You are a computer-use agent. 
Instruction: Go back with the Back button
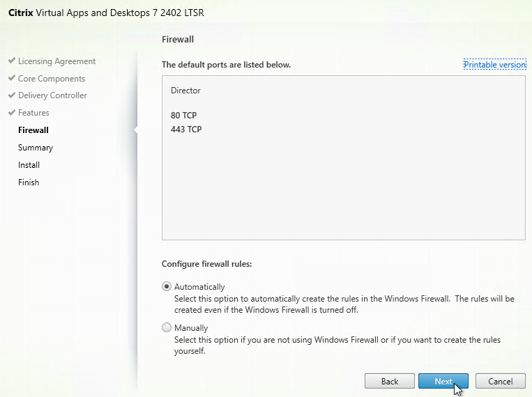coord(390,382)
